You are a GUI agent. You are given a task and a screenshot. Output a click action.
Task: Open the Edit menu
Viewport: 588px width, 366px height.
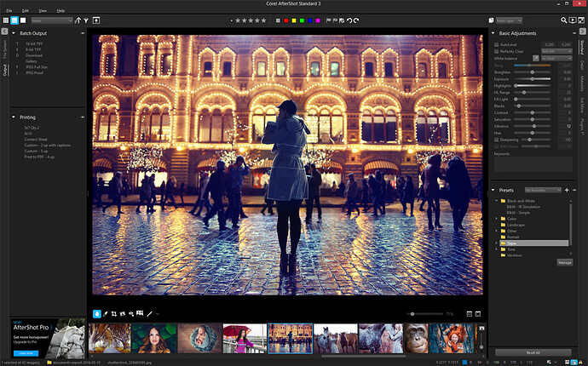26,9
